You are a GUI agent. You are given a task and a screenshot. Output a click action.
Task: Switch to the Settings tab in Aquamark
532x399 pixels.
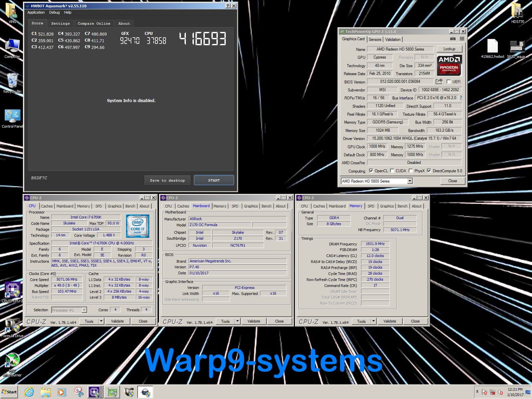[61, 23]
